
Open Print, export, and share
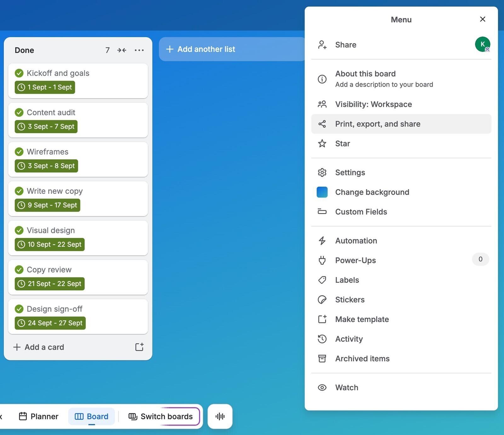pos(401,124)
